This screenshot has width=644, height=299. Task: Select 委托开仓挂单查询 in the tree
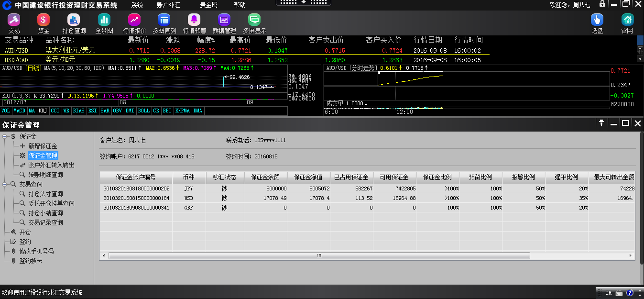[x=51, y=203]
